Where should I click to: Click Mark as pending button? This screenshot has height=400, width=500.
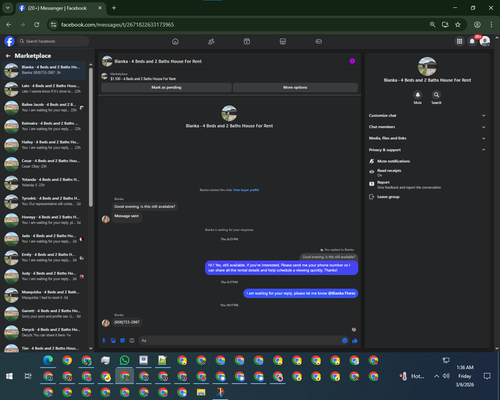tap(166, 87)
